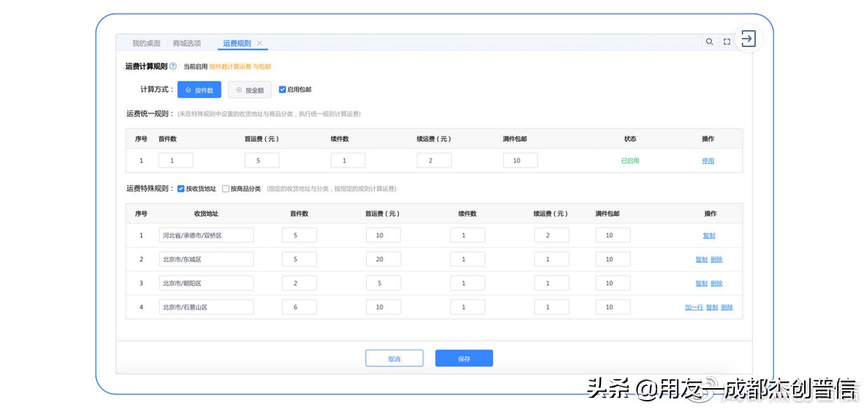Viewport: 868px width, 412px height.
Task: Click the 停用 link in unified rules row
Action: (x=708, y=160)
